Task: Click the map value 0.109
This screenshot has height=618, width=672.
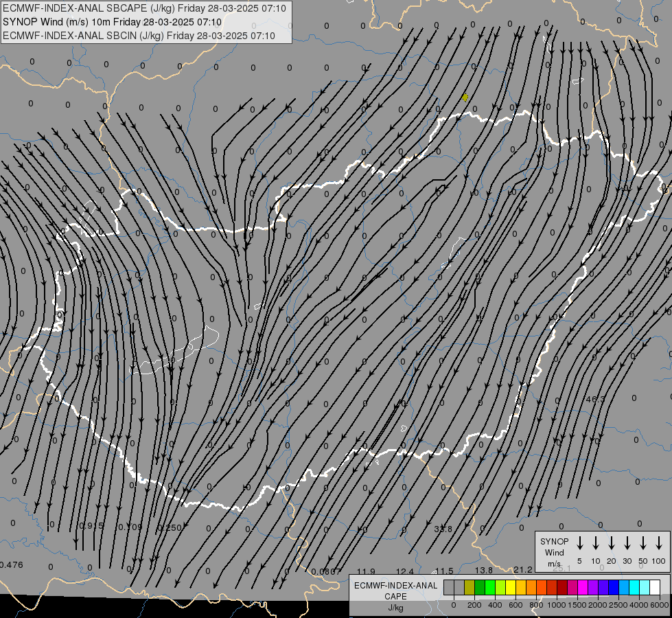Action: pyautogui.click(x=130, y=527)
